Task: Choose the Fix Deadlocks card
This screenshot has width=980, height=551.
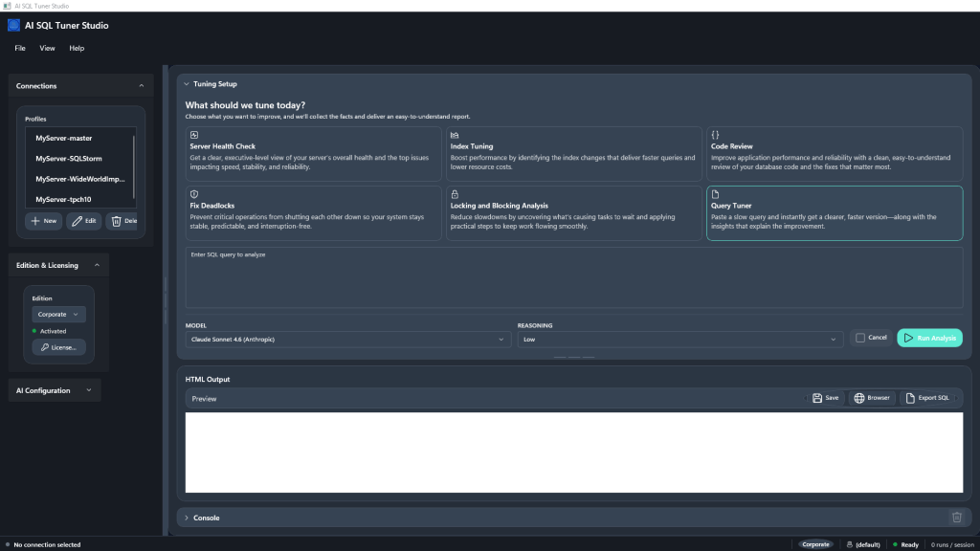Action: pyautogui.click(x=313, y=213)
